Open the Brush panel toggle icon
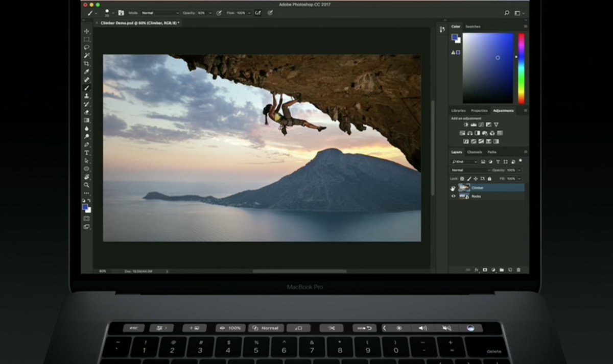The width and height of the screenshot is (613, 364). tap(121, 13)
